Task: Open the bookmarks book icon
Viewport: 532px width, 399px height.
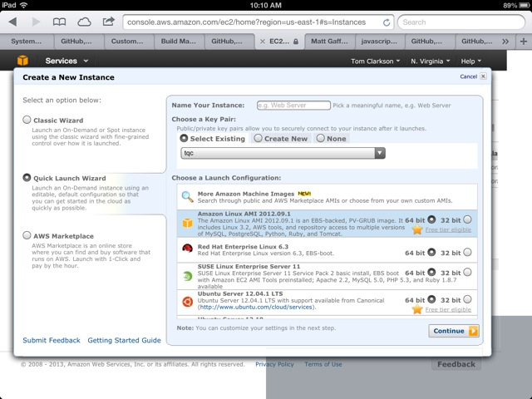Action: click(59, 22)
